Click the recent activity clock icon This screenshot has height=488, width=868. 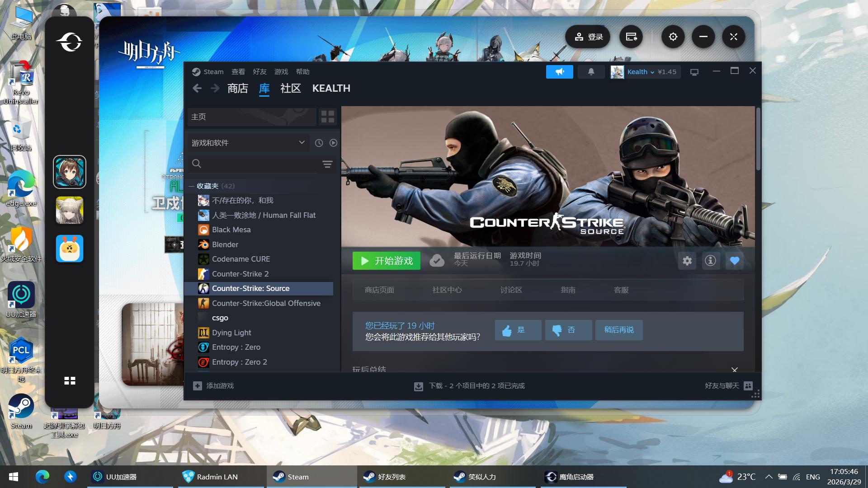319,143
